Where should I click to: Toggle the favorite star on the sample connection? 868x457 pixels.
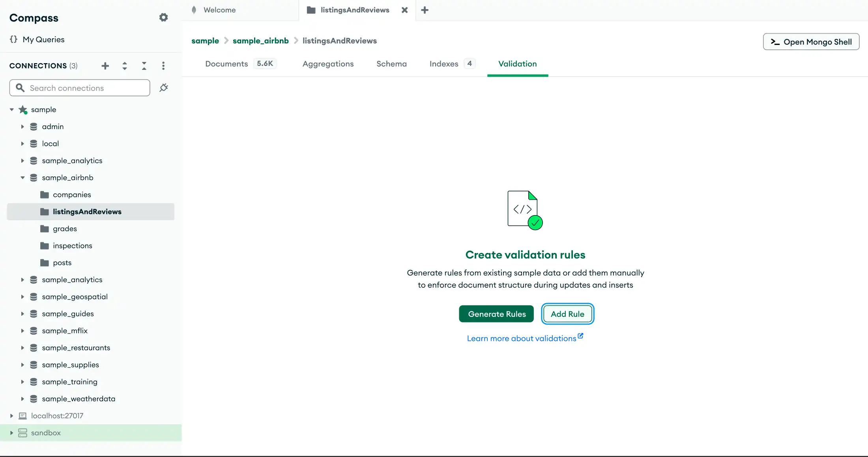coord(22,109)
